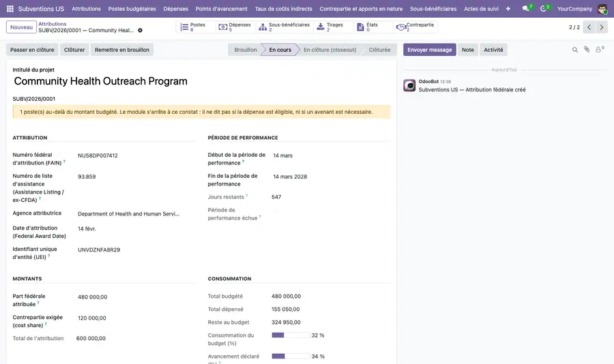Open the Sous-bénéficiaires top menu
614x364 pixels.
click(433, 9)
